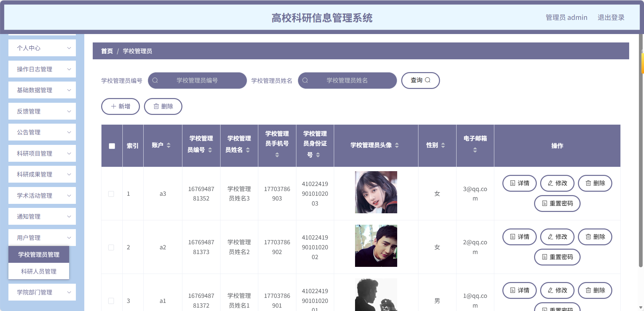Tick the checkbox for row a2
The width and height of the screenshot is (644, 311).
(111, 247)
